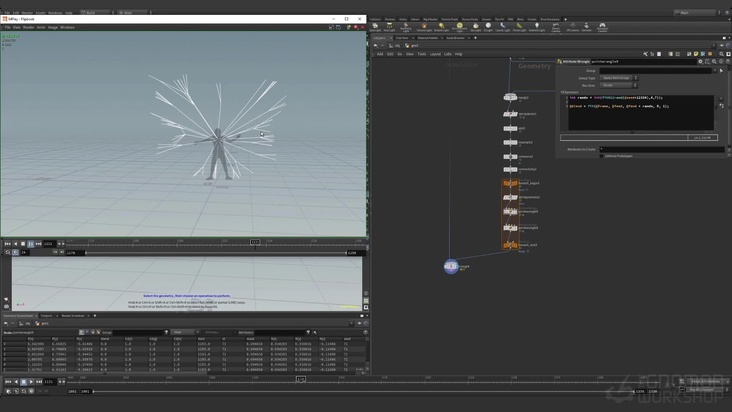This screenshot has width=732, height=412.
Task: Click the Group parameter input field
Action: pos(656,70)
